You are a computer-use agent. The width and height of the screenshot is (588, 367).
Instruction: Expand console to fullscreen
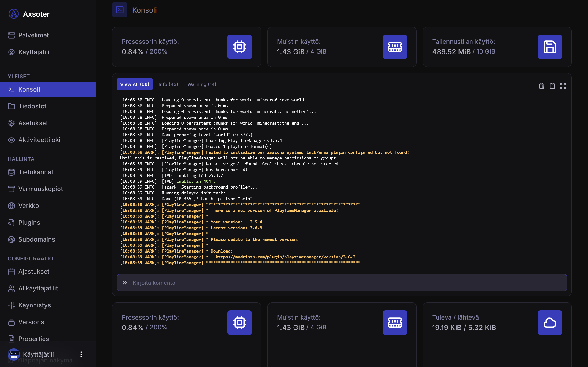563,86
